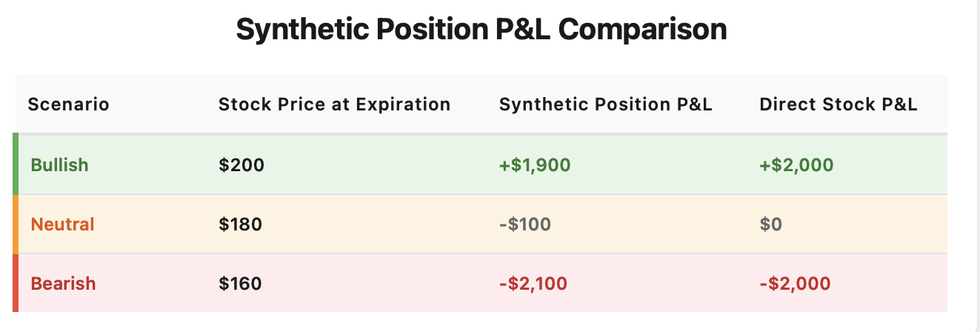
Task: Click the green bar beside Bullish row
Action: 15,165
